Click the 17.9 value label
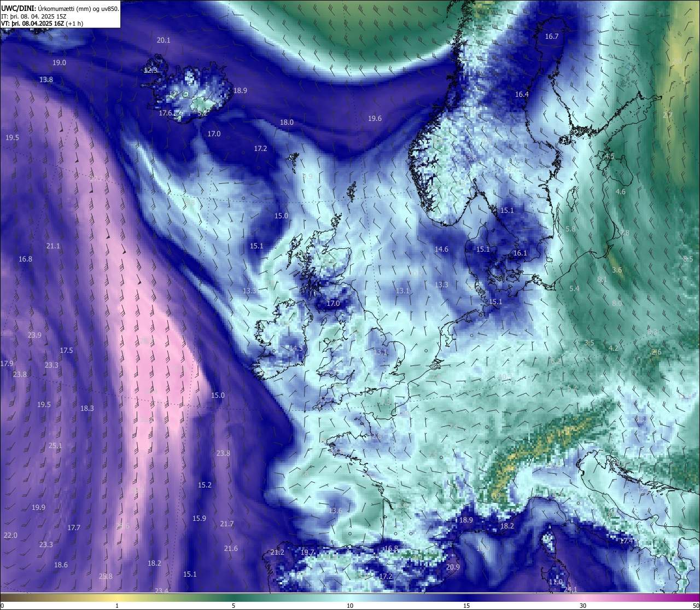 click(7, 364)
